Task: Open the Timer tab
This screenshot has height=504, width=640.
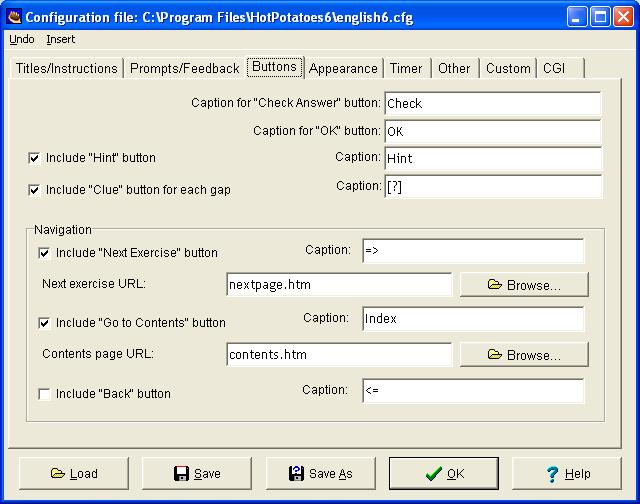Action: pos(406,68)
